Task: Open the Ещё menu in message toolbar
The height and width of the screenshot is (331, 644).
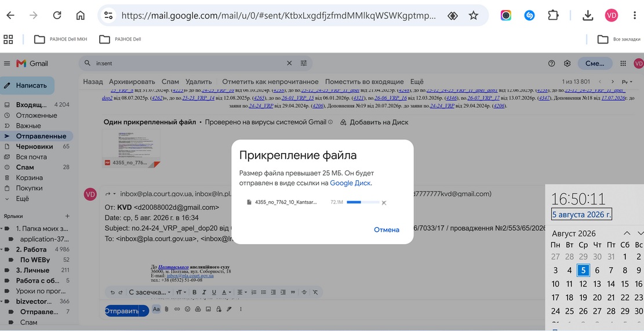Action: tap(416, 82)
